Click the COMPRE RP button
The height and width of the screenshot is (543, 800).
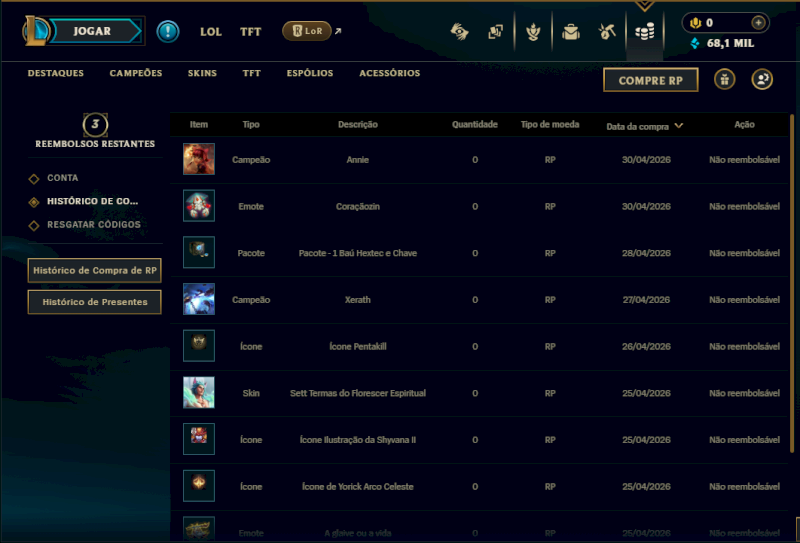coord(651,80)
